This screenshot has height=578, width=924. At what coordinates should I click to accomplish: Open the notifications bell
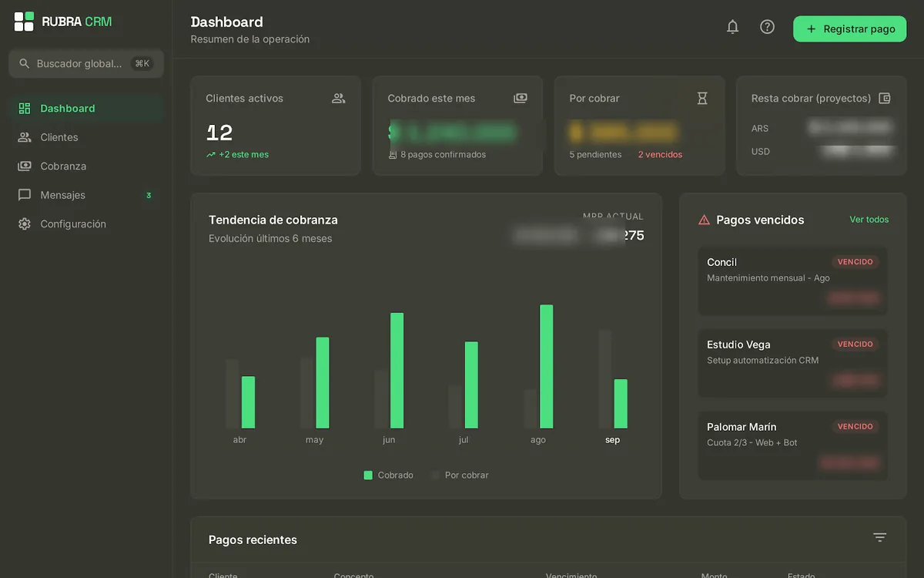coord(732,27)
